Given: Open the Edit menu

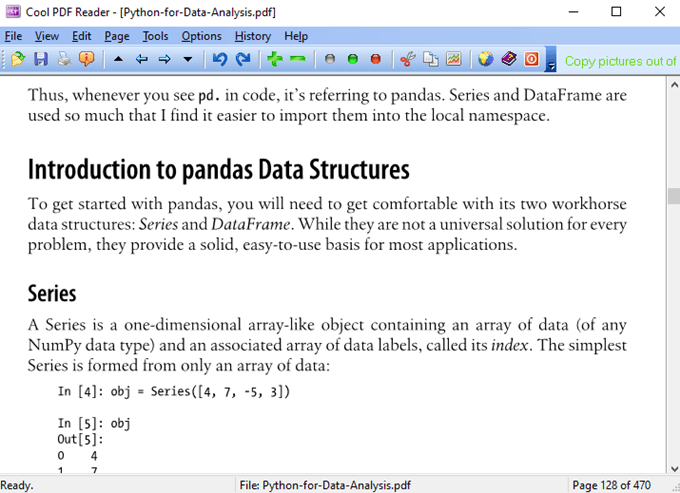Looking at the screenshot, I should coord(82,36).
